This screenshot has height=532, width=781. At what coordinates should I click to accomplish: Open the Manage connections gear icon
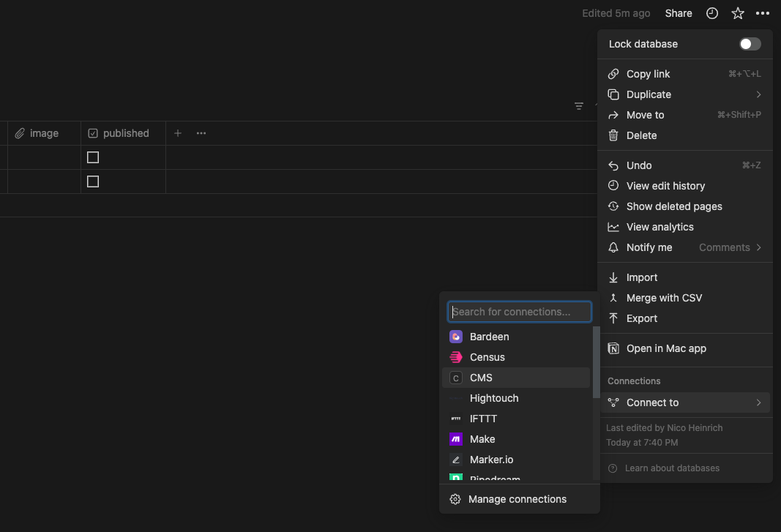point(455,499)
